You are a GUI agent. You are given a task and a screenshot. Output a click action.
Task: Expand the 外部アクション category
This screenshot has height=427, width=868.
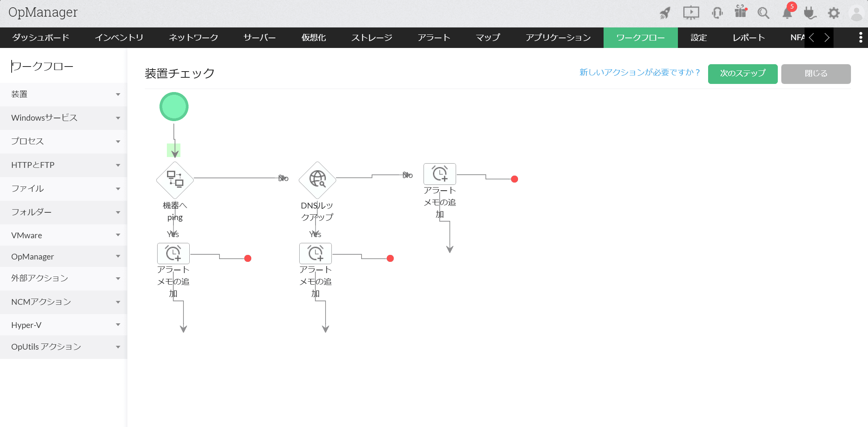pyautogui.click(x=63, y=278)
